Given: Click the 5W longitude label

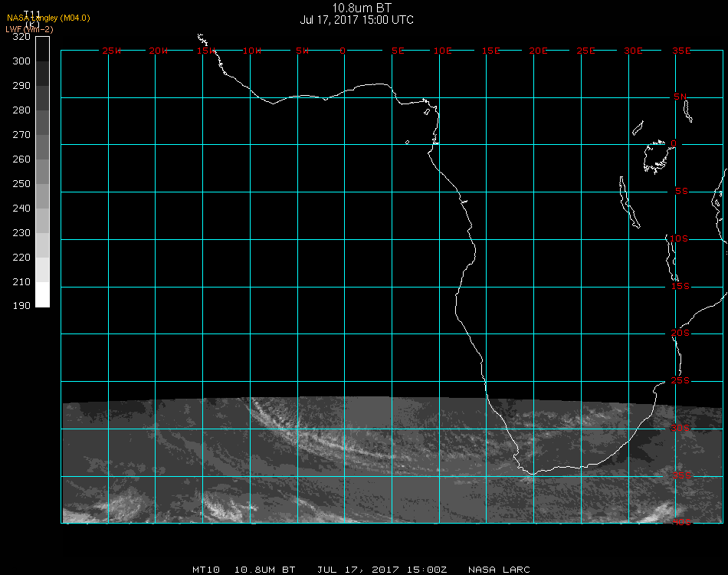Looking at the screenshot, I should [302, 51].
